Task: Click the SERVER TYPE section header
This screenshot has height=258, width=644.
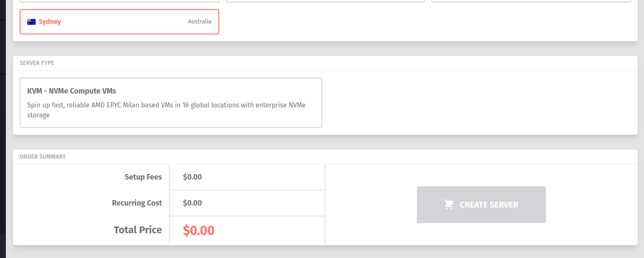Action: (x=37, y=63)
